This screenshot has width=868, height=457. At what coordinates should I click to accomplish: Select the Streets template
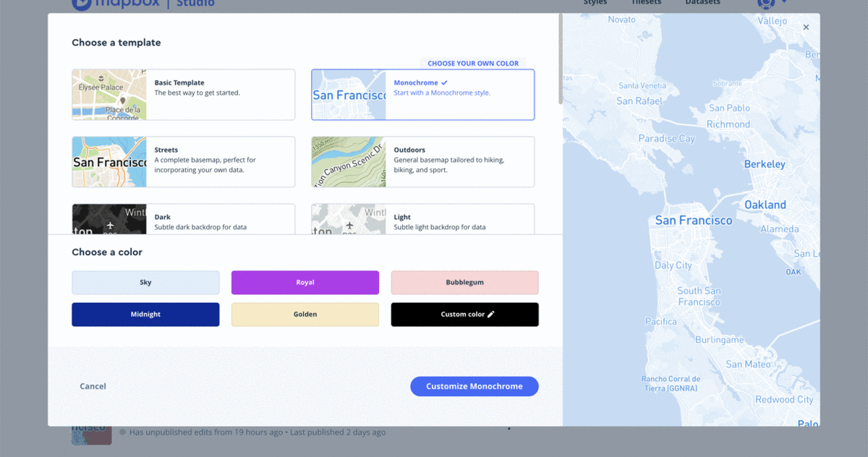coord(183,161)
